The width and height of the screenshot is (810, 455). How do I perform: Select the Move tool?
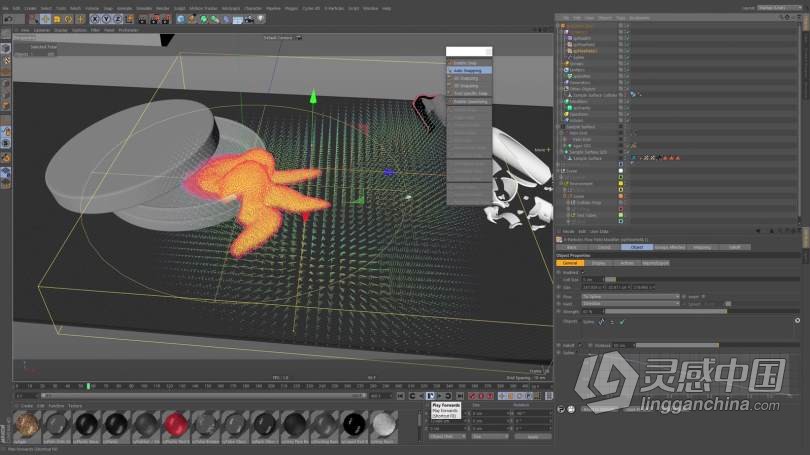tap(45, 19)
